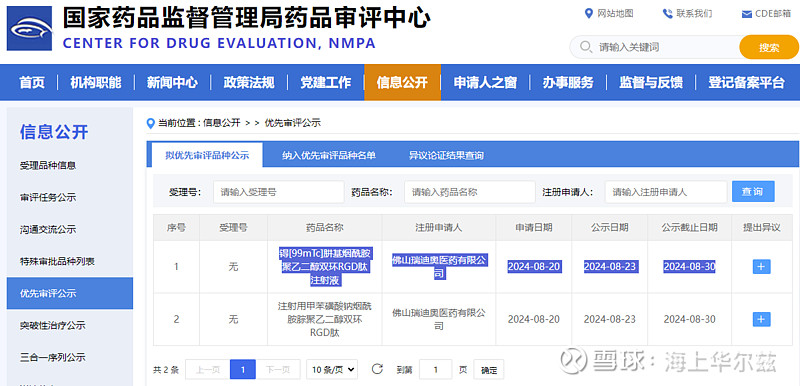Click the blue 查询 button
This screenshot has height=386, width=800.
753,192
